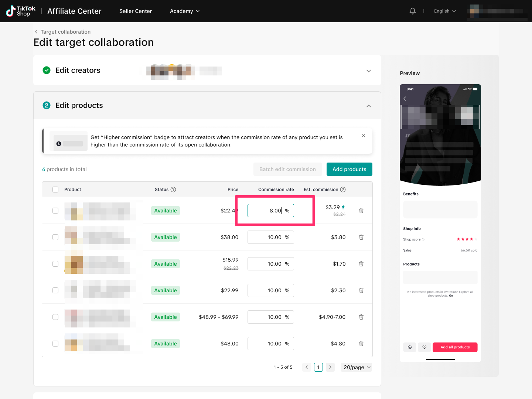The height and width of the screenshot is (399, 532).
Task: Check the box for the $38.00 product
Action: (x=55, y=237)
